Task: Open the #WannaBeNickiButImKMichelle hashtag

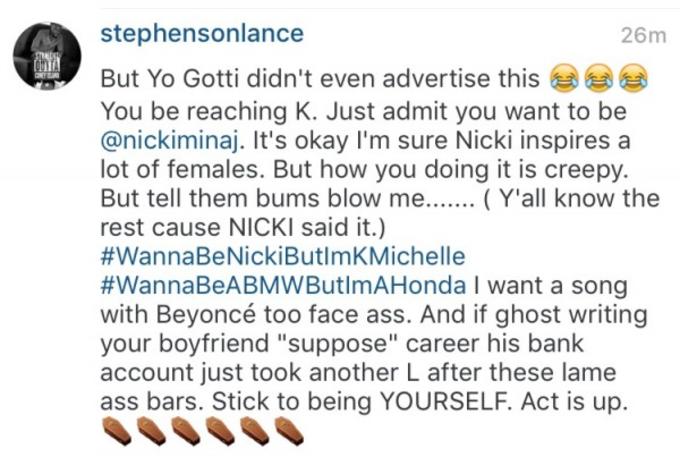Action: (x=283, y=256)
